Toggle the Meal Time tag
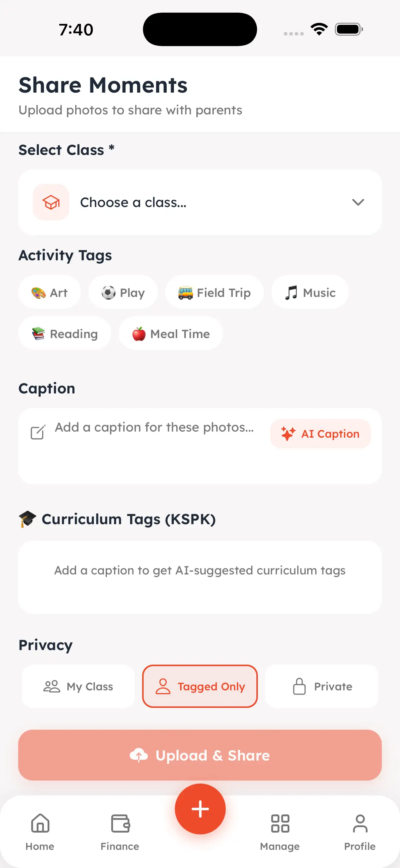 171,334
